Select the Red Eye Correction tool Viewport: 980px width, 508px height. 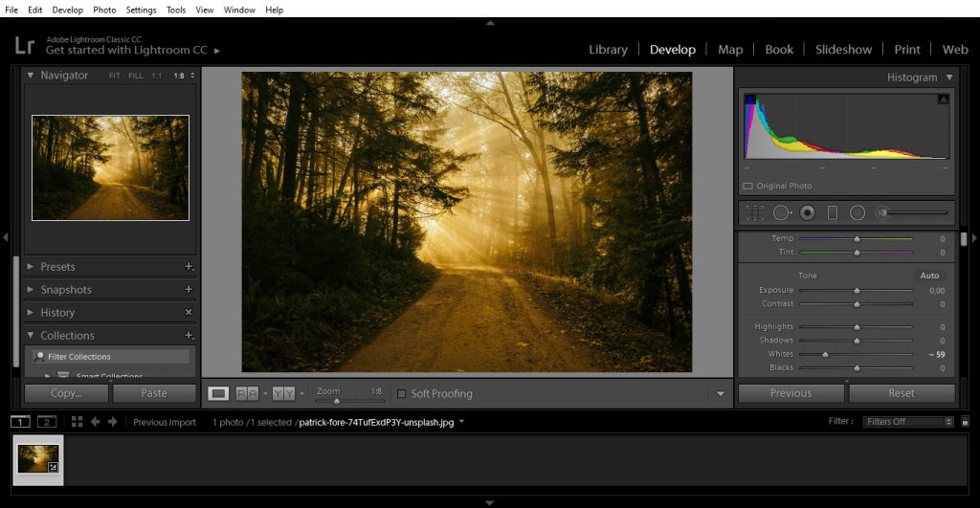(x=807, y=212)
